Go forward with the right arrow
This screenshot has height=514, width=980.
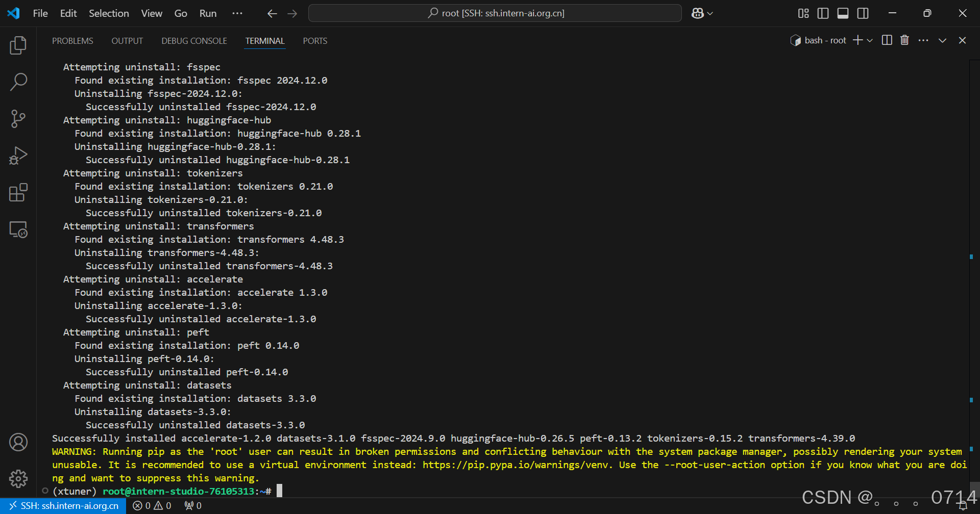coord(292,14)
